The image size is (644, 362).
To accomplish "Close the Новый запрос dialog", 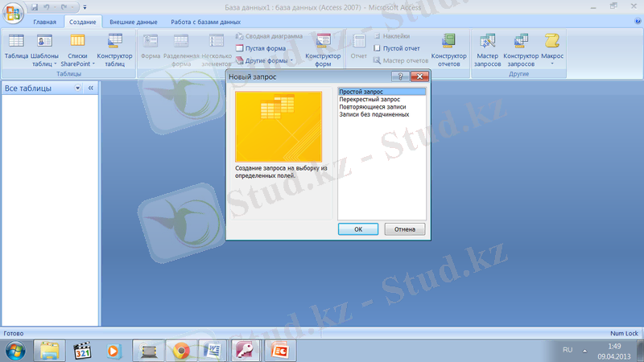I will [x=419, y=76].
